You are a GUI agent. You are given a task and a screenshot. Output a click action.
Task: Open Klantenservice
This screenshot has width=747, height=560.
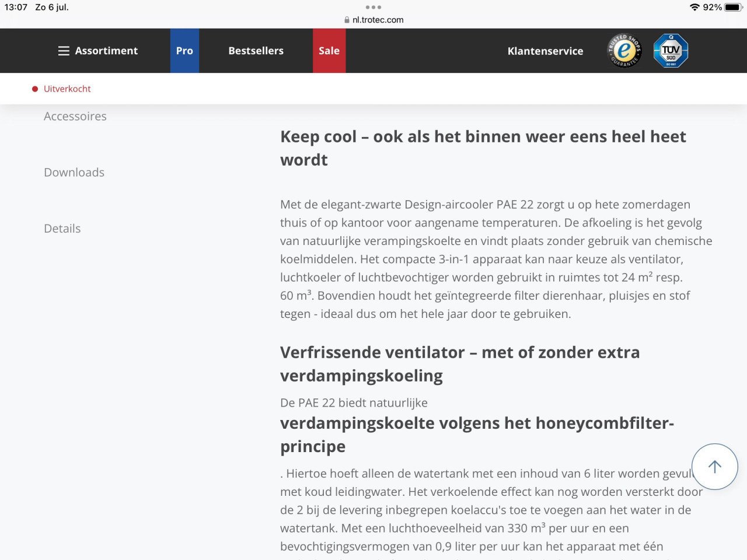[545, 51]
